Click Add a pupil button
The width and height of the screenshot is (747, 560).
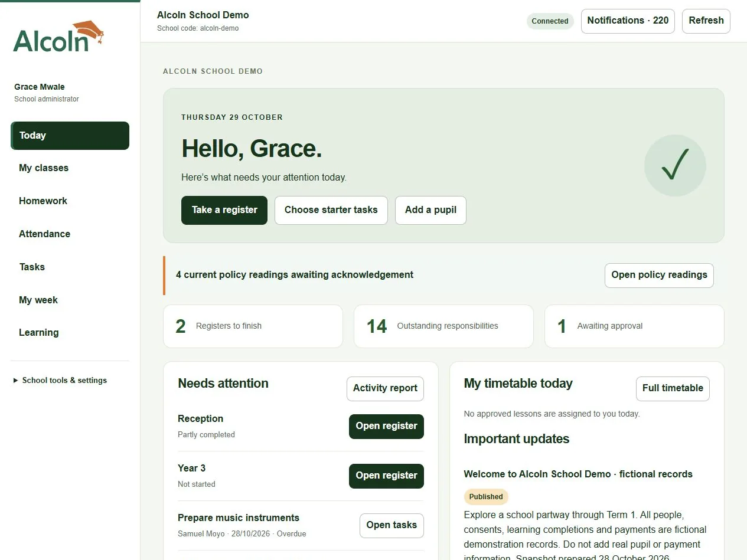point(430,210)
